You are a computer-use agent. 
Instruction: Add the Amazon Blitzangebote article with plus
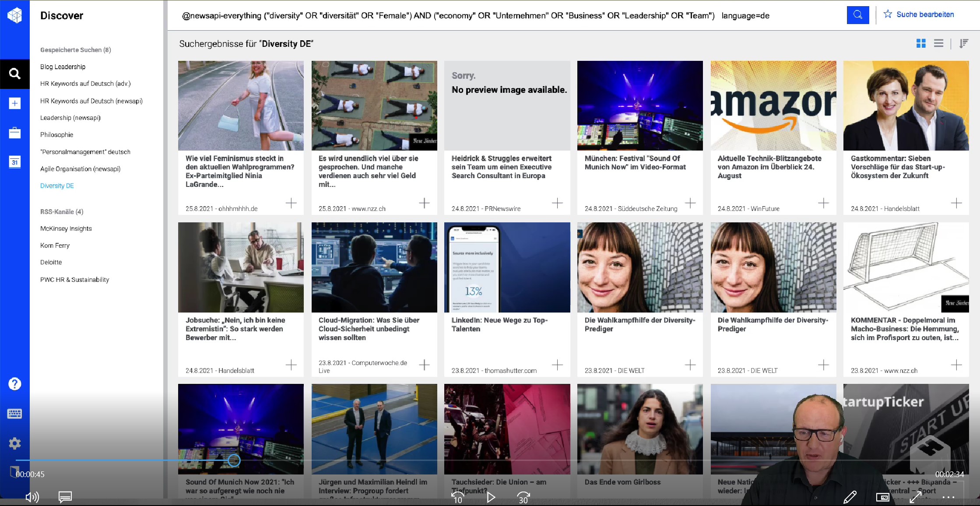click(x=823, y=203)
